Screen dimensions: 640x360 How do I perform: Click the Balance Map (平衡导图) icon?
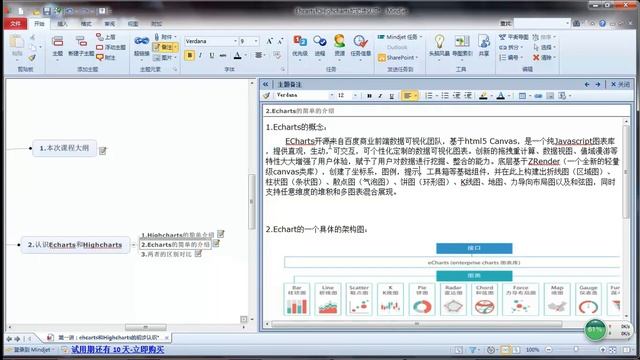pyautogui.click(x=513, y=37)
